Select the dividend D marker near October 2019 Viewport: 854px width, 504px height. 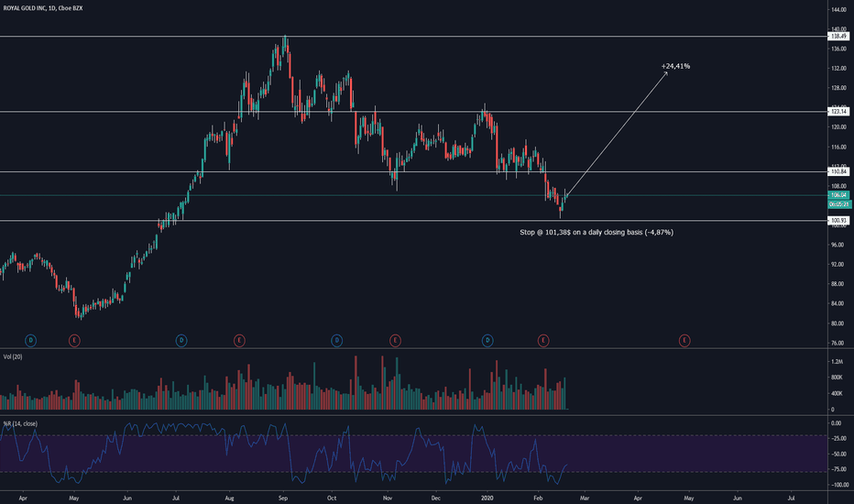point(336,341)
